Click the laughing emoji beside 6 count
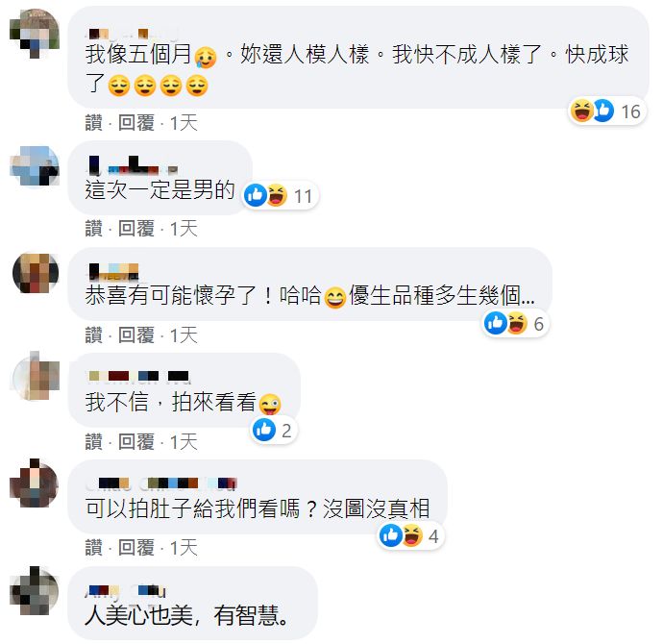 click(x=517, y=323)
